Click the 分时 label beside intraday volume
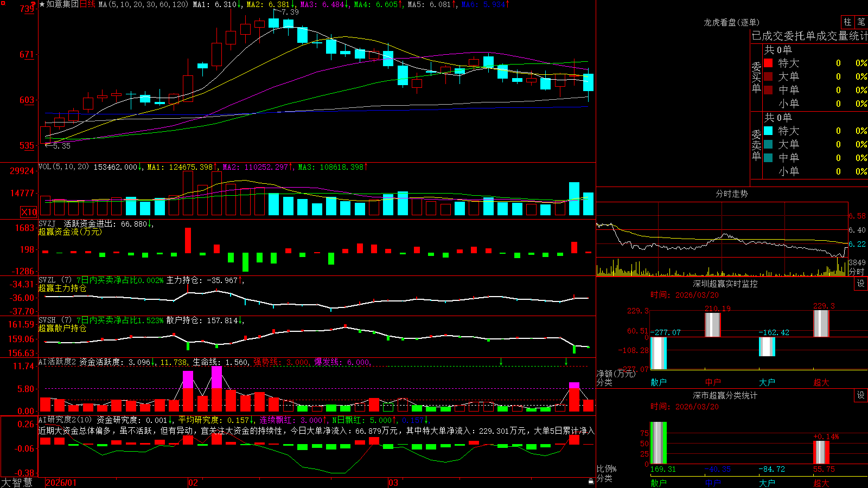This screenshot has width=868, height=488. point(857,272)
